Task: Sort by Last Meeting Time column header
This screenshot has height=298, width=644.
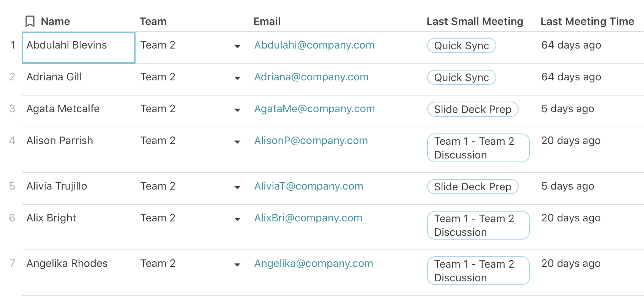Action: click(587, 21)
